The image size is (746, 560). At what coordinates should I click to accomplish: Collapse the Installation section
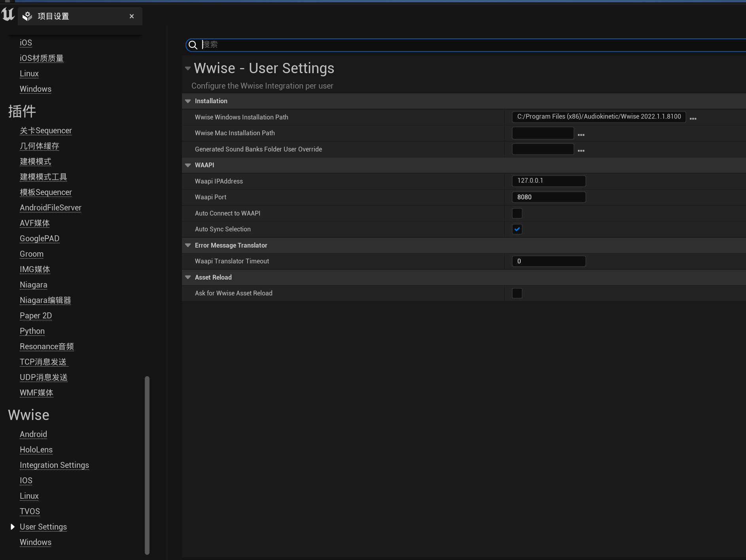point(188,101)
